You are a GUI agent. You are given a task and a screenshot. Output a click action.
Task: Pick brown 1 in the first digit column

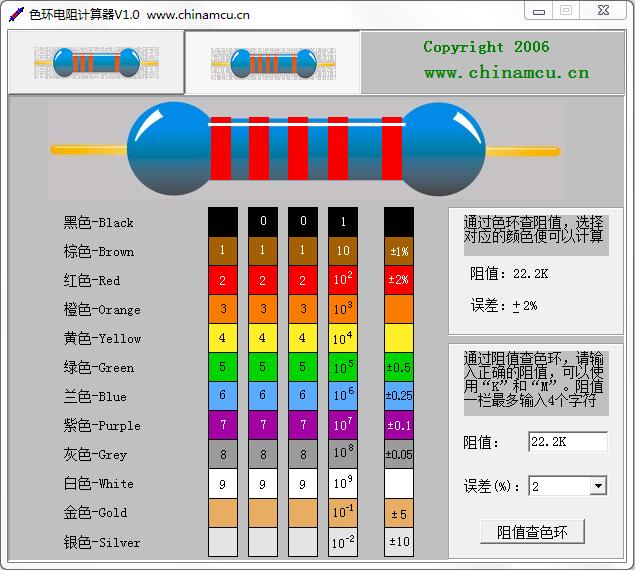pos(222,251)
